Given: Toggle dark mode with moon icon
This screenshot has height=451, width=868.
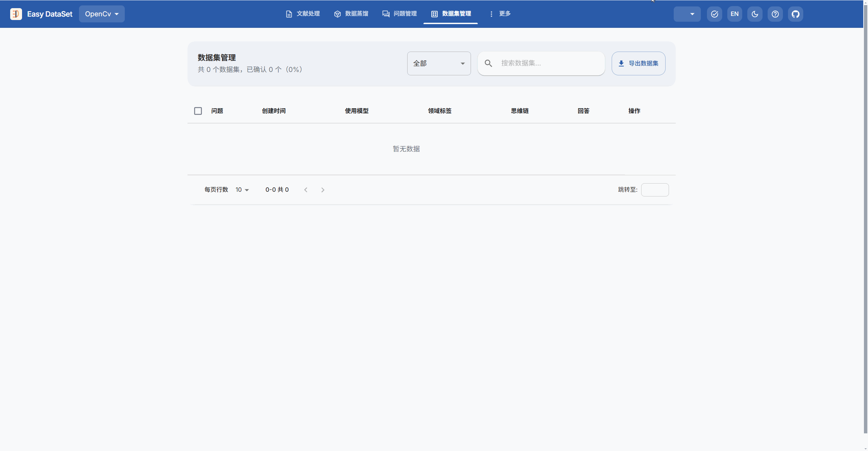Looking at the screenshot, I should pos(754,14).
